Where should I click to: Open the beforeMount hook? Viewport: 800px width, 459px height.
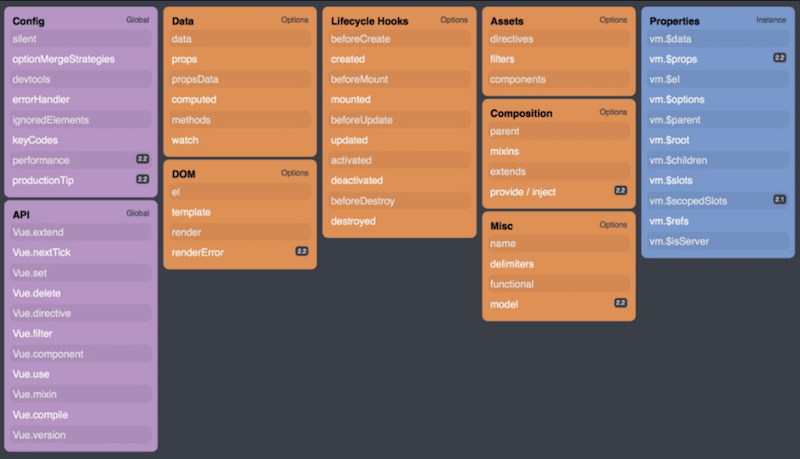tap(399, 79)
